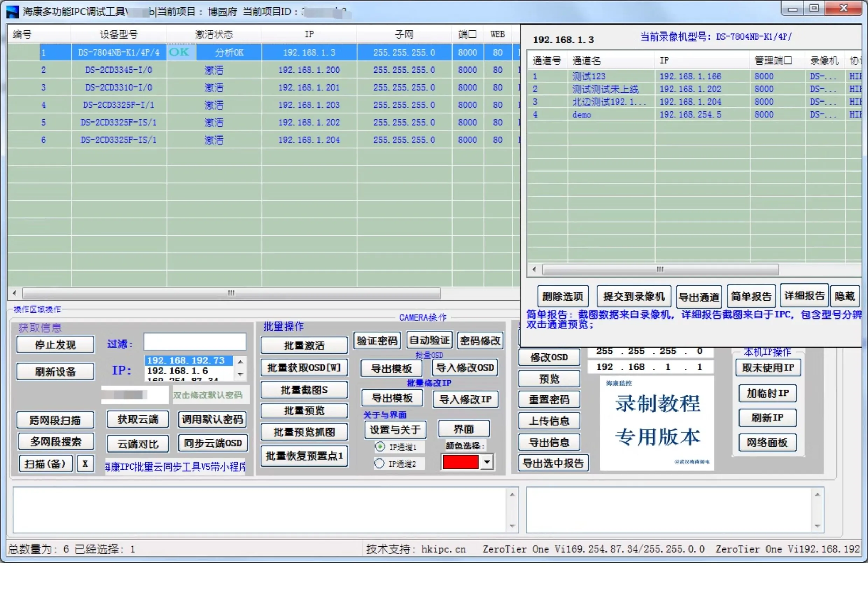Click the red color swatch
The width and height of the screenshot is (868, 602).
click(460, 462)
